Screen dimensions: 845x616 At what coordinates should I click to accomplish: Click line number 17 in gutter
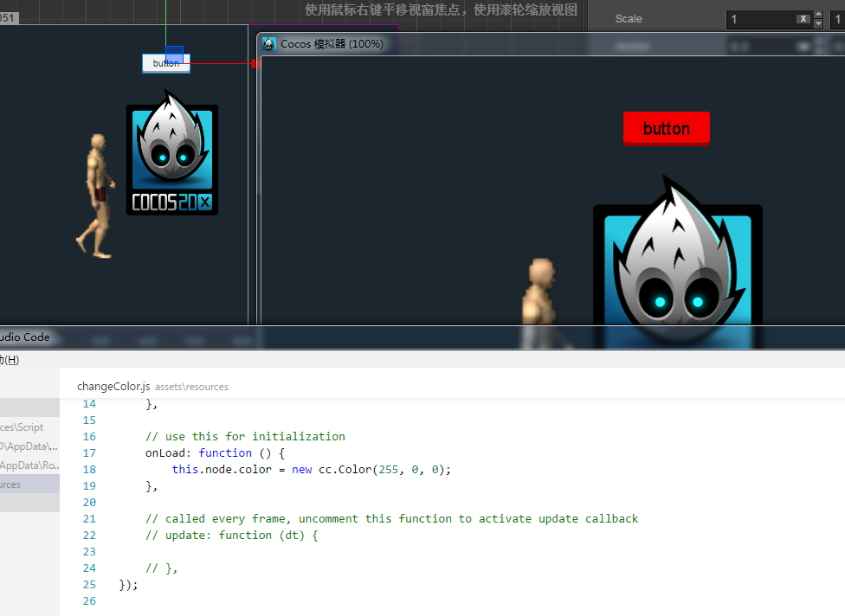tap(89, 452)
